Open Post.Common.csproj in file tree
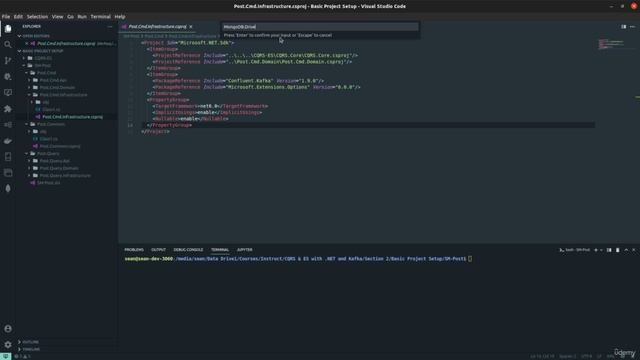The image size is (640, 360). click(60, 147)
